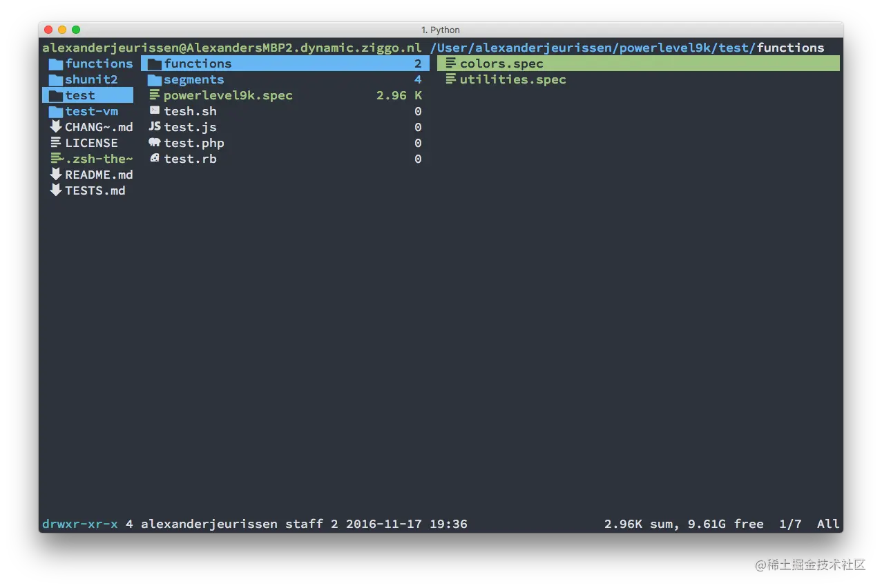Click JS icon beside 'test.js'
882x588 pixels.
pos(155,127)
